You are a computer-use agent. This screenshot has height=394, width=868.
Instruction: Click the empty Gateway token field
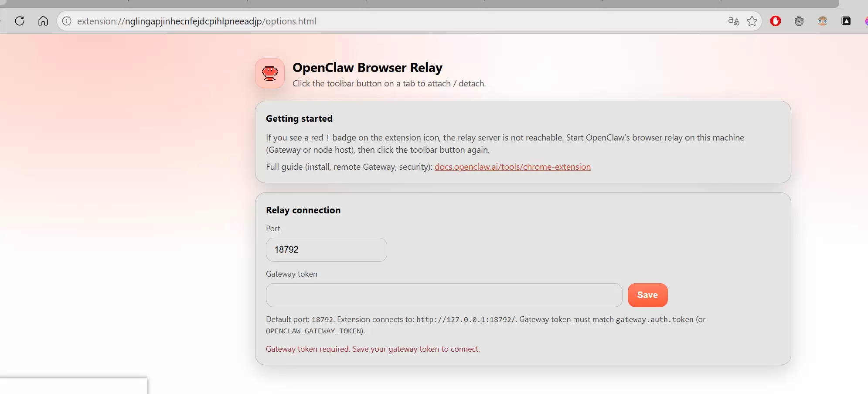pyautogui.click(x=444, y=295)
